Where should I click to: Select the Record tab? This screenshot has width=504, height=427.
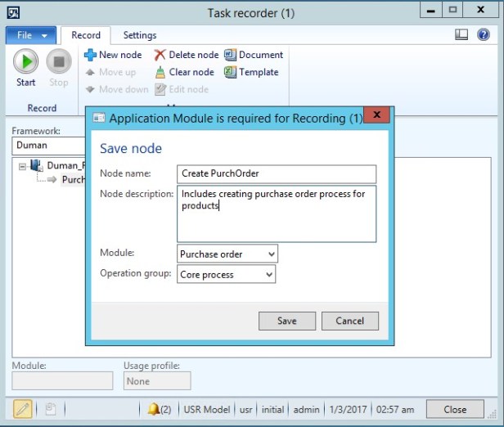(86, 35)
